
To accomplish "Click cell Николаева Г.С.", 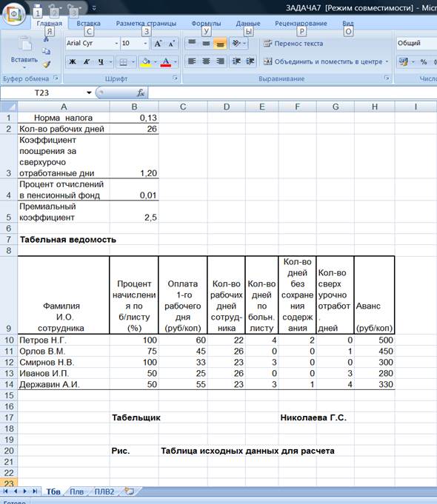I will 313,417.
